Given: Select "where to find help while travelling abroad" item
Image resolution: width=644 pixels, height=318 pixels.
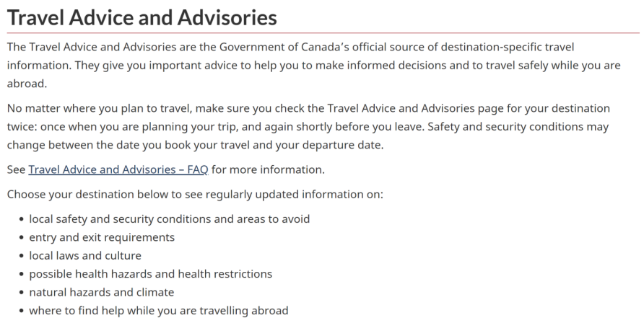Looking at the screenshot, I should pyautogui.click(x=159, y=310).
